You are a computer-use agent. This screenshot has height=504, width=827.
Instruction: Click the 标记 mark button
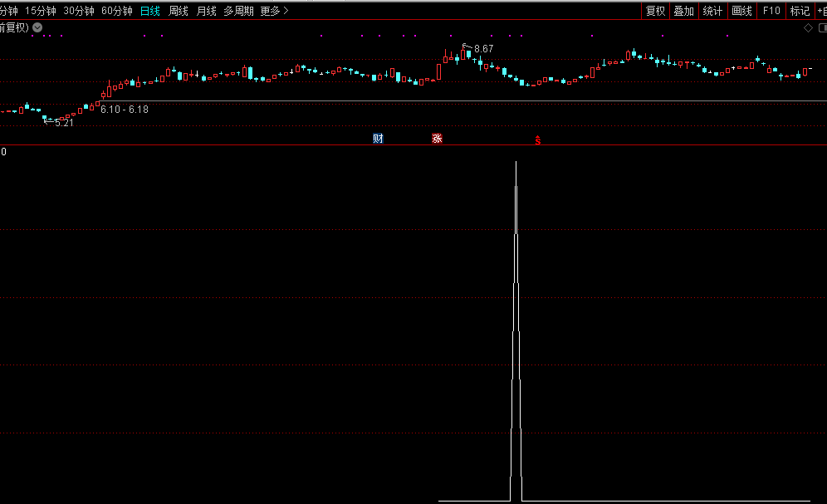[x=800, y=11]
